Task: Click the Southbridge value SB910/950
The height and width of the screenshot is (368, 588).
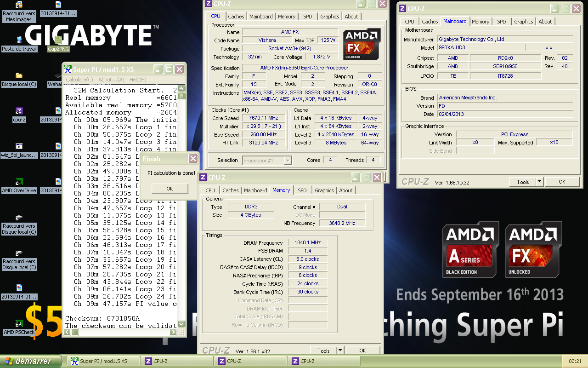Action: [x=505, y=67]
